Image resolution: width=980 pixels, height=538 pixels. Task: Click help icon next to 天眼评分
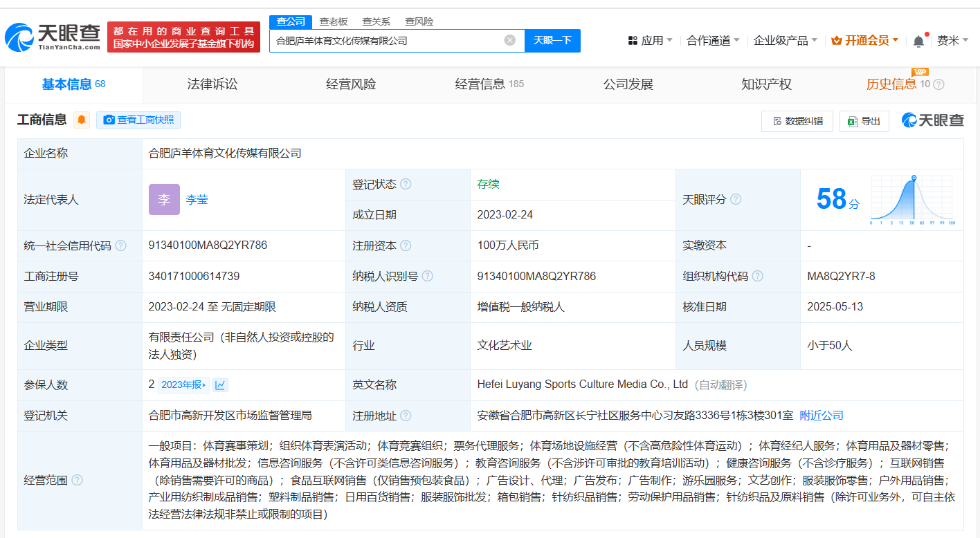click(736, 199)
